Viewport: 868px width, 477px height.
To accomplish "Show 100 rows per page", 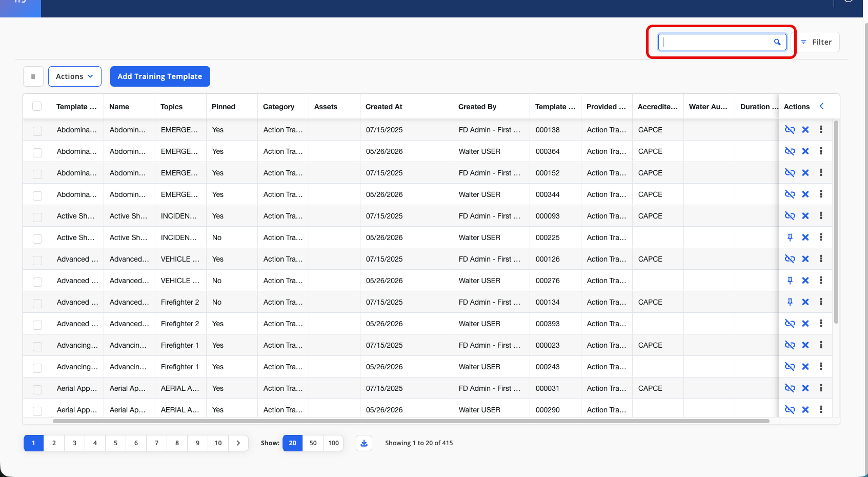I will [x=333, y=443].
